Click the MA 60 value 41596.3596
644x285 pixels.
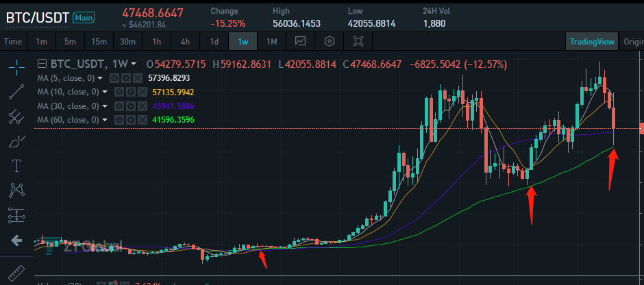click(x=173, y=120)
